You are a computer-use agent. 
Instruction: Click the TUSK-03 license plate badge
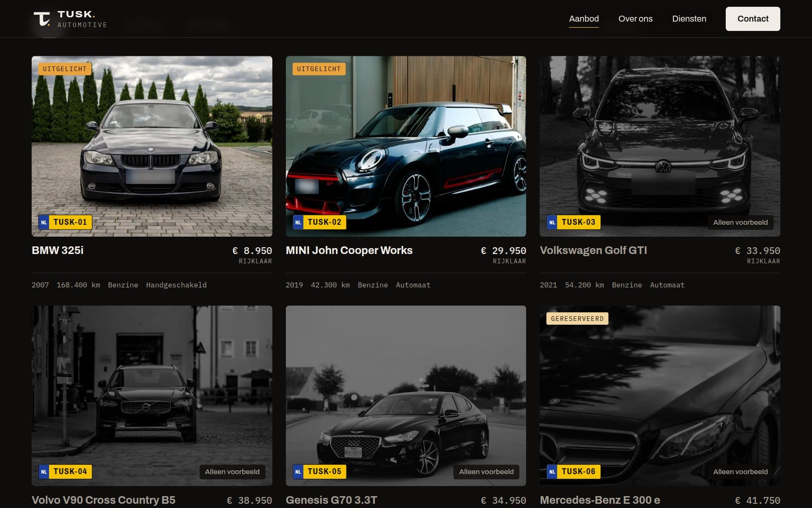click(573, 222)
